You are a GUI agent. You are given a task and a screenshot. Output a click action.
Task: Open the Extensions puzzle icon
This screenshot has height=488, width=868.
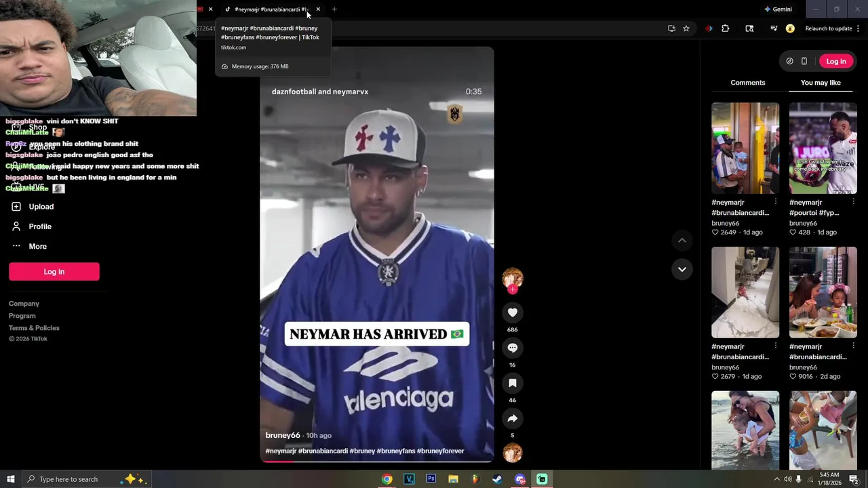[726, 28]
